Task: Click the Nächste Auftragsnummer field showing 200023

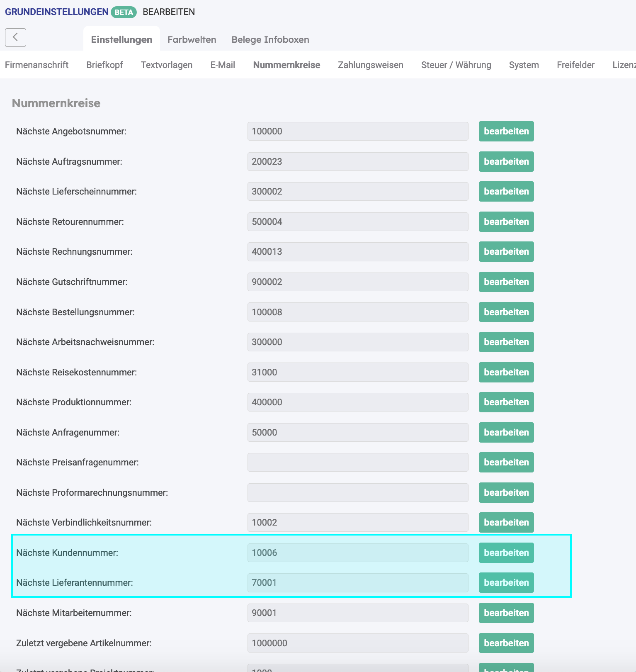Action: 357,161
